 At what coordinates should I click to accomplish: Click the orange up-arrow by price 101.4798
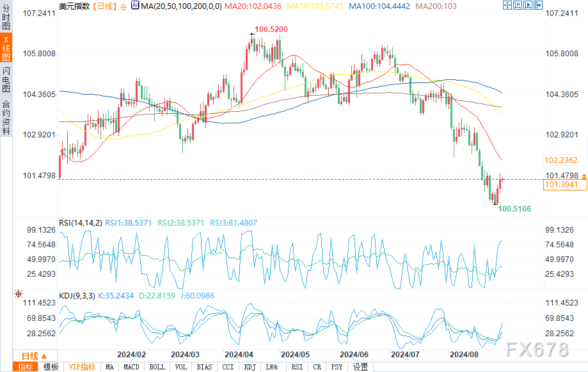click(x=584, y=176)
